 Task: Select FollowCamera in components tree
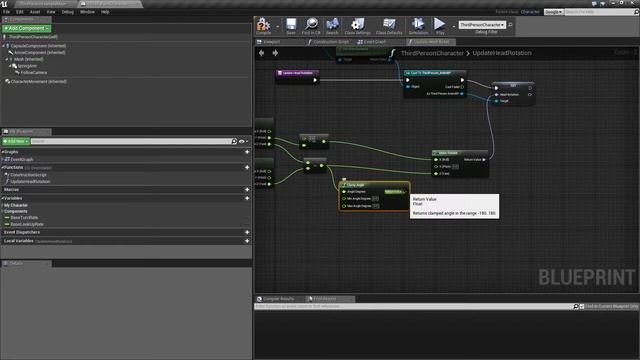[33, 72]
